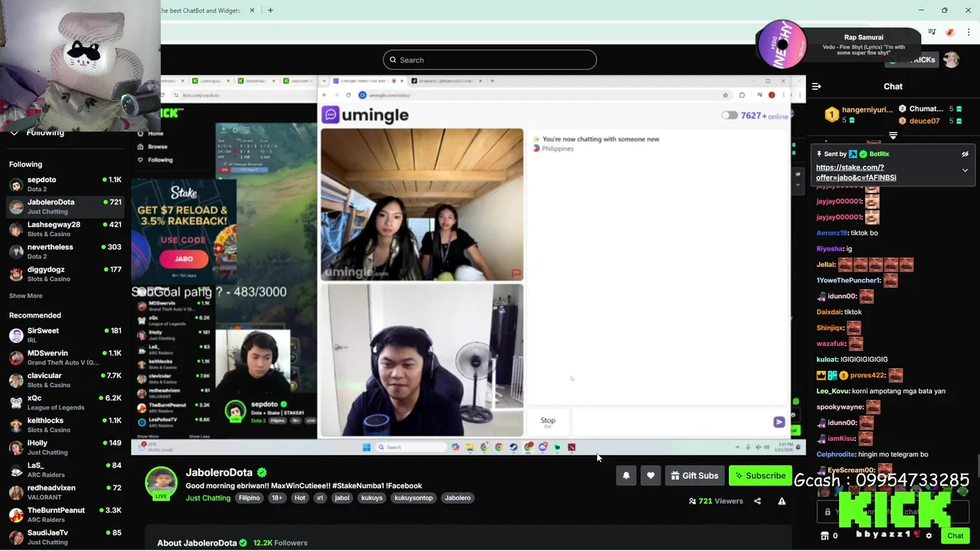This screenshot has width=980, height=551.
Task: Open the user profile avatar
Action: point(951,60)
